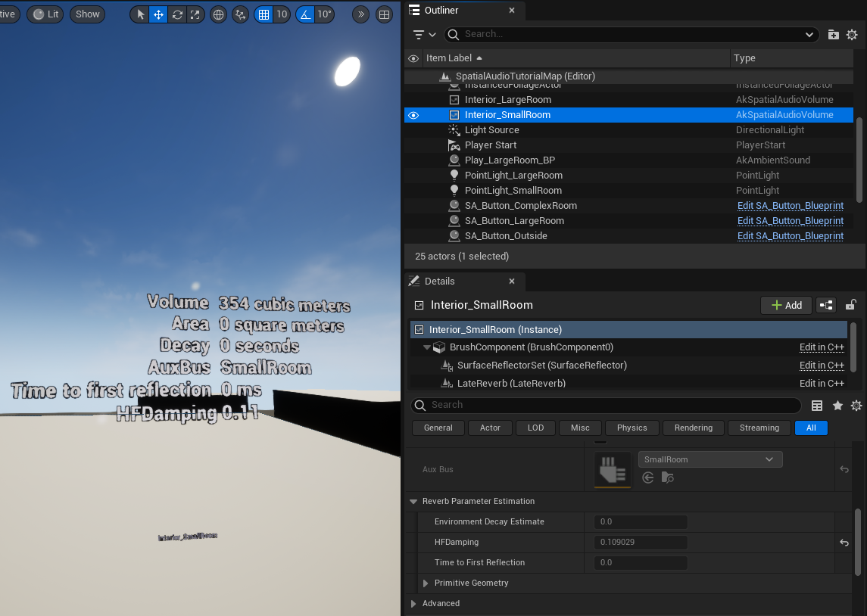Click the viewport layout grid icon
Viewport: 867px width, 616px height.
385,14
